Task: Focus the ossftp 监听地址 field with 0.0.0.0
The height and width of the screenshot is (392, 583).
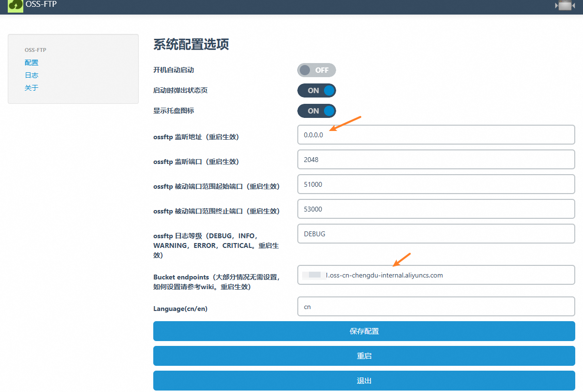Action: click(436, 134)
